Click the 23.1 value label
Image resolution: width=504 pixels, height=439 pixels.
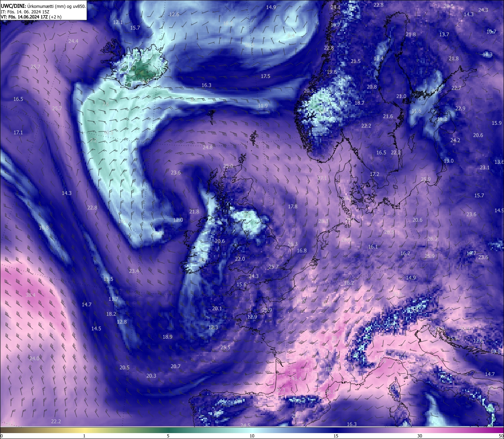click(485, 167)
